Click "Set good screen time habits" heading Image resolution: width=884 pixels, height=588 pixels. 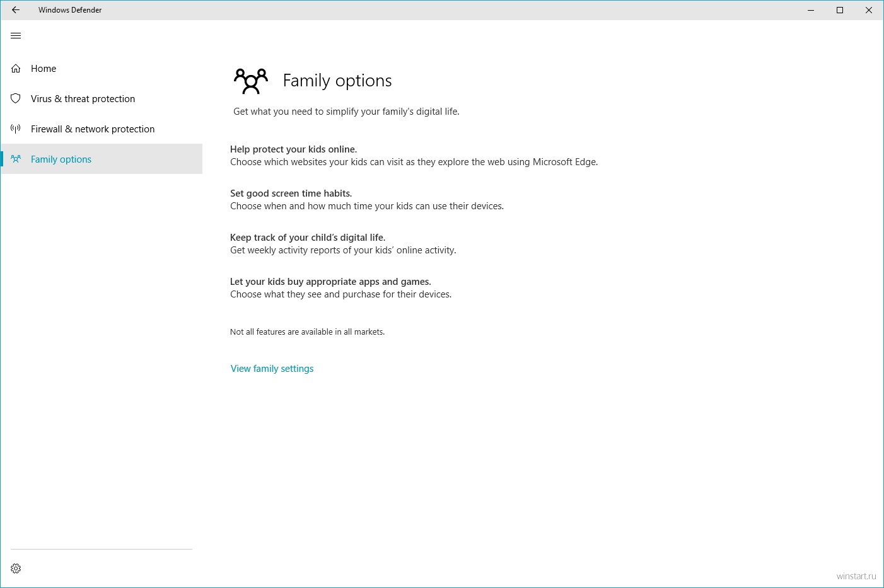pyautogui.click(x=291, y=193)
